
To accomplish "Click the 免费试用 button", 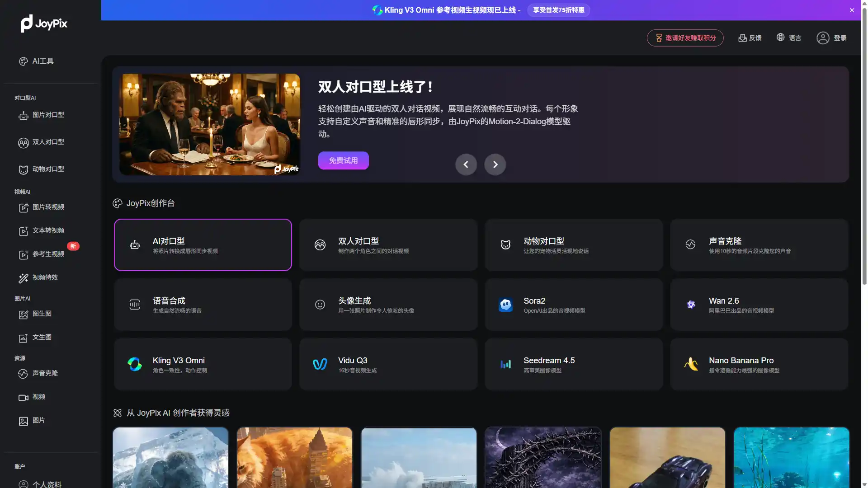I will 343,160.
